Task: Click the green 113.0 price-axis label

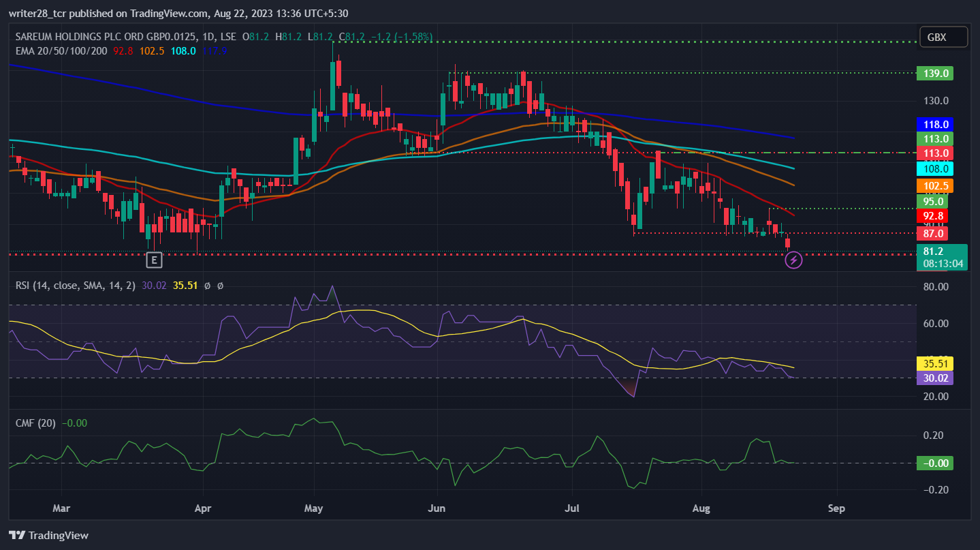Action: click(x=934, y=138)
